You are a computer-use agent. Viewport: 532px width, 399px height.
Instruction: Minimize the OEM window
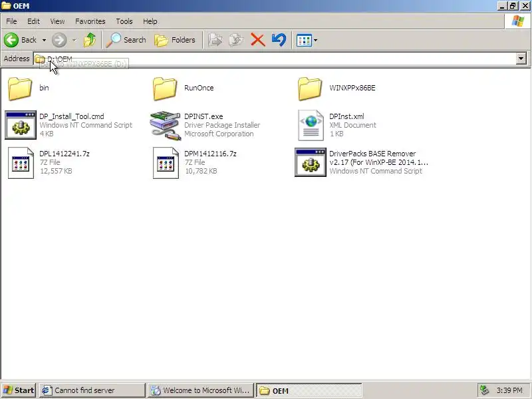pos(502,6)
